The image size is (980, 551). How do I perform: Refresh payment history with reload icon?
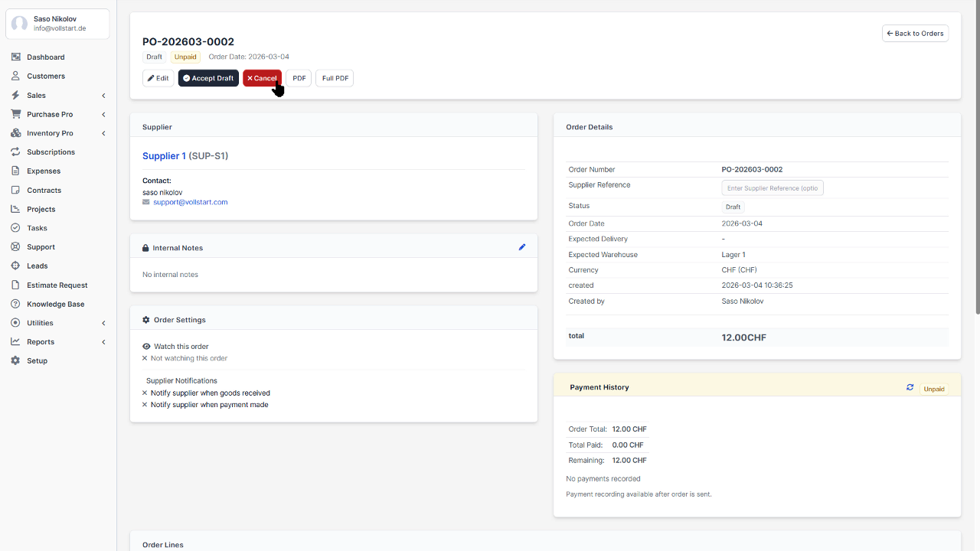910,387
